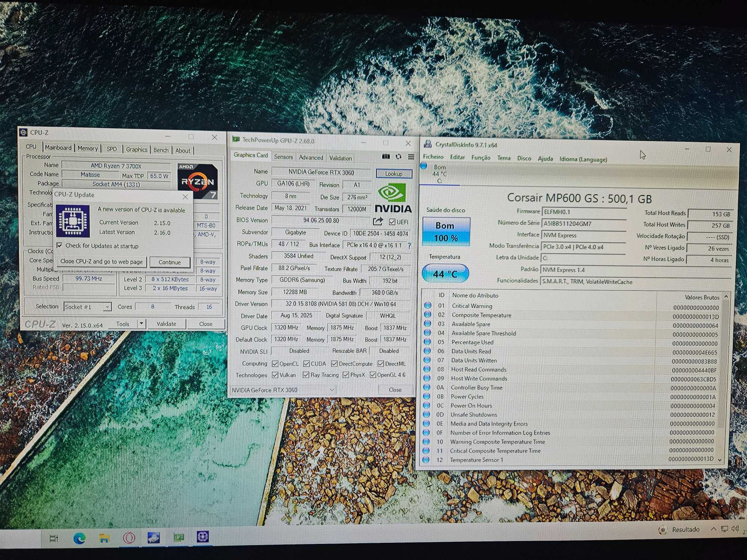This screenshot has height=560, width=747.
Task: Click the CrystalDiskInfo title bar icon
Action: point(428,144)
